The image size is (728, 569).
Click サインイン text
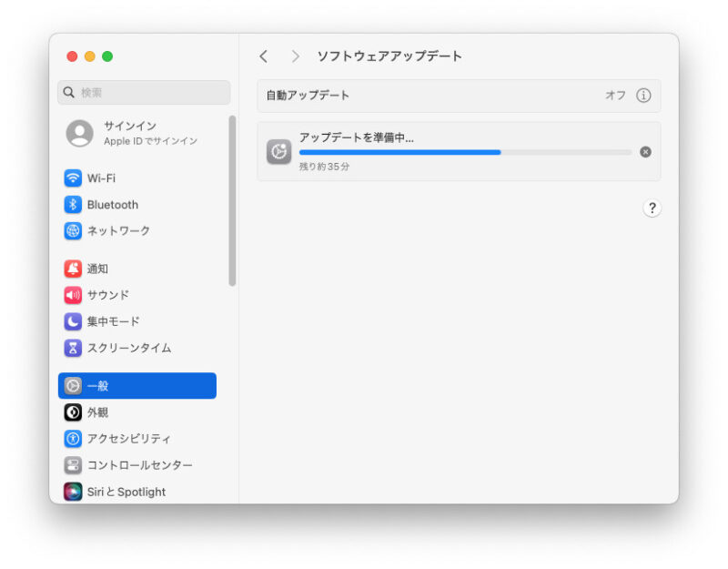point(130,126)
